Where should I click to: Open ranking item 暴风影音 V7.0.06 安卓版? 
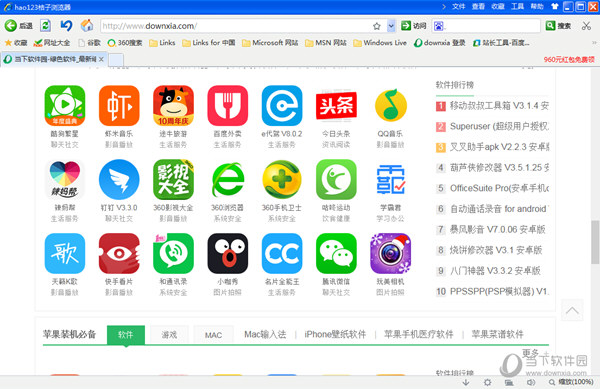tap(497, 229)
